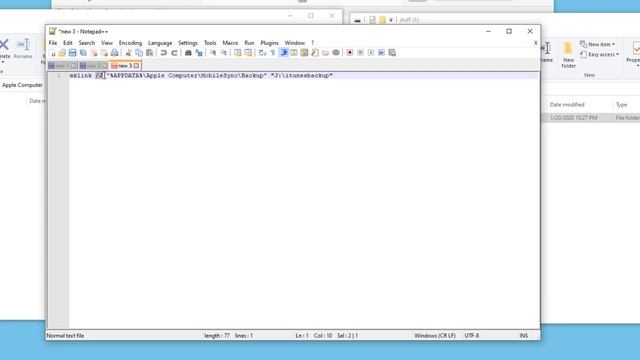This screenshot has width=640, height=360.
Task: Open the Language menu
Action: pyautogui.click(x=160, y=43)
